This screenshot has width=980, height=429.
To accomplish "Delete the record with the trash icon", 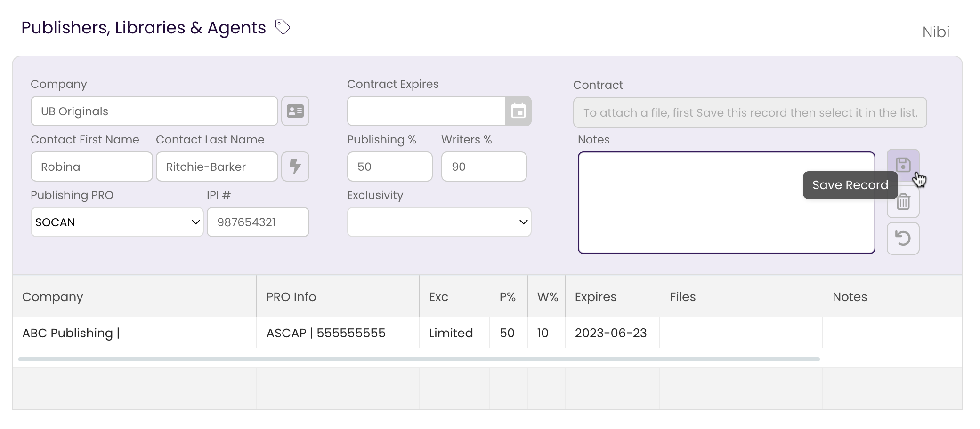I will pyautogui.click(x=903, y=202).
